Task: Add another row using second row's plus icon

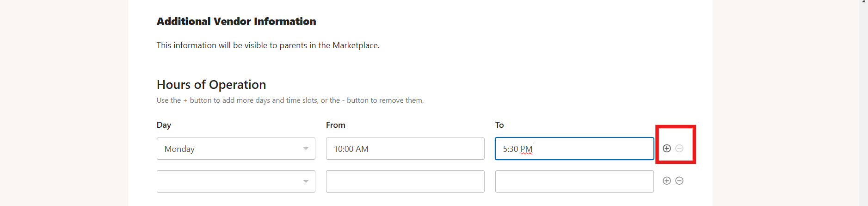Action: 666,181
